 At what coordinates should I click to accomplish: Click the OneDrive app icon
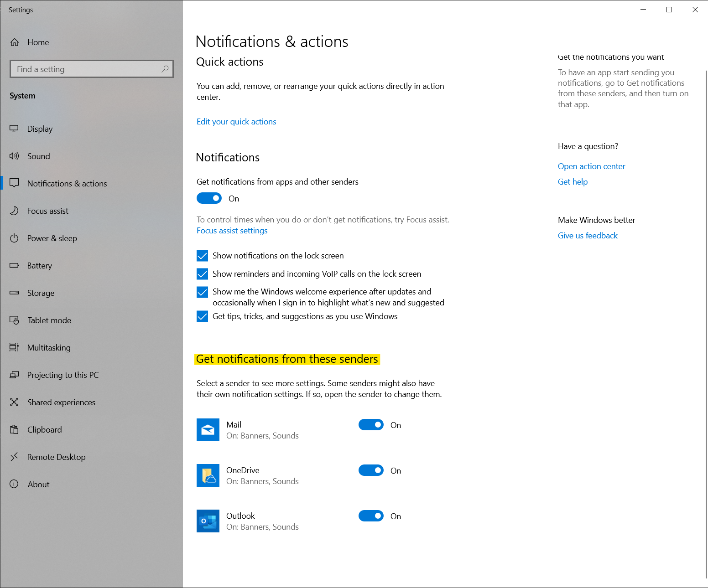click(208, 475)
